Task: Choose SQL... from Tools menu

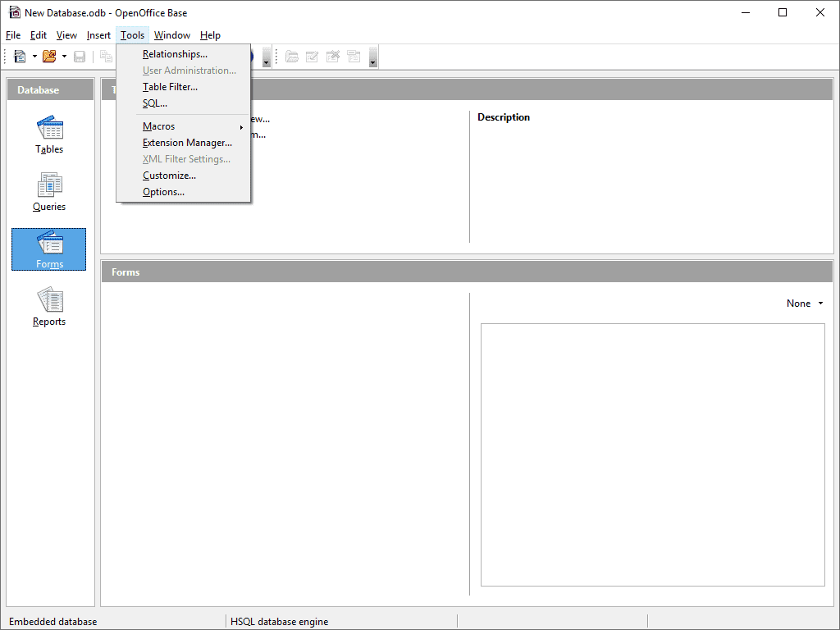Action: pos(183,103)
